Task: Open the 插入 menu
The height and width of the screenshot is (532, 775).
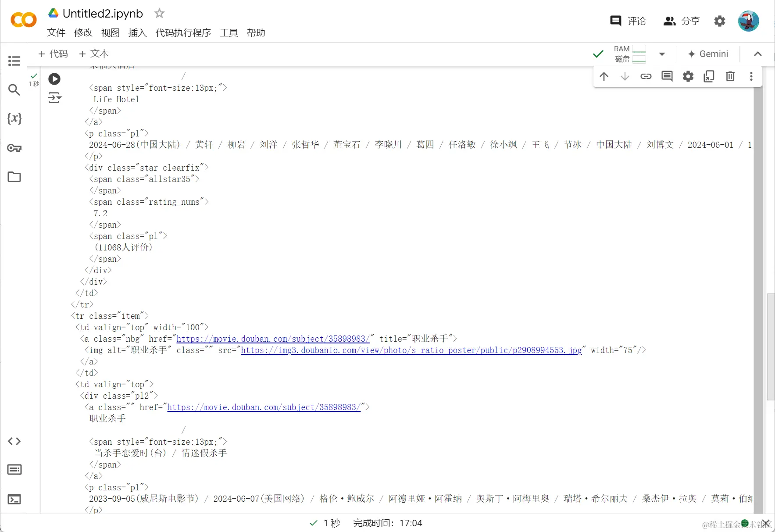Action: (x=138, y=33)
